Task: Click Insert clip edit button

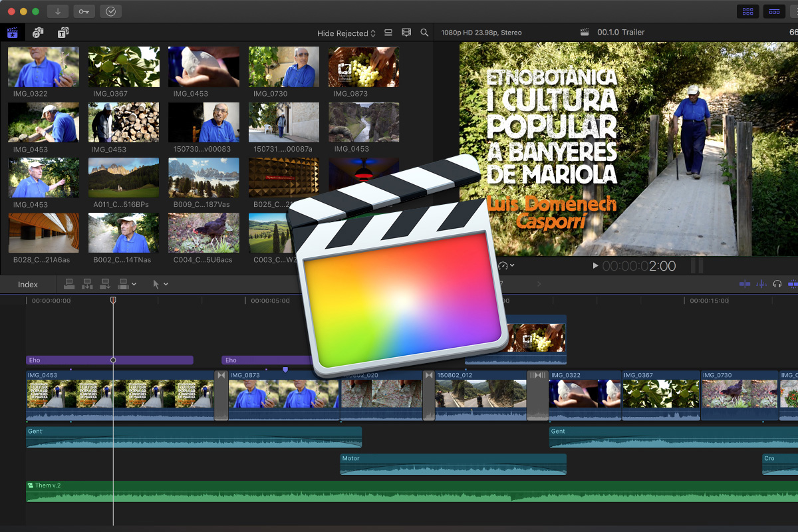Action: [87, 284]
